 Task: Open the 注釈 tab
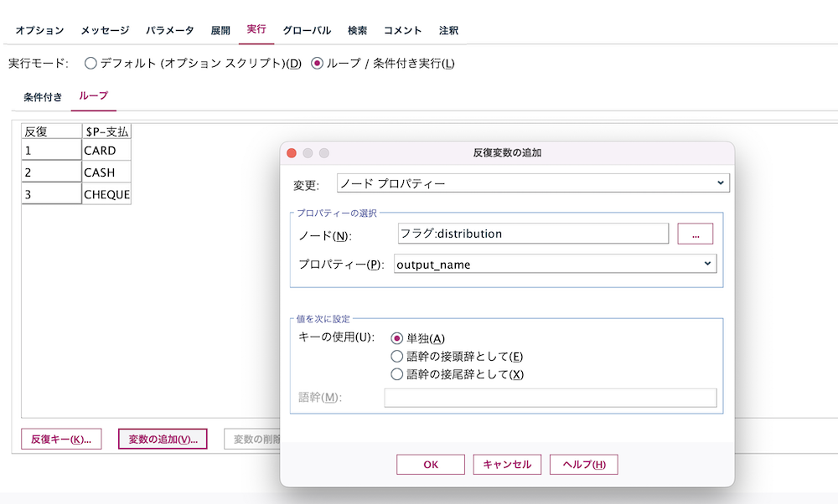coord(446,29)
